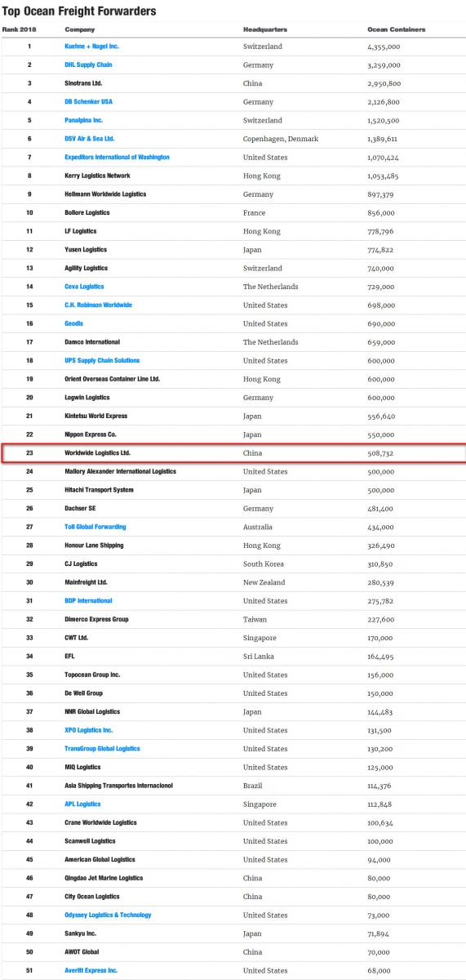Click the UPS Supply Chain Solutions link
This screenshot has width=466, height=980.
102,360
